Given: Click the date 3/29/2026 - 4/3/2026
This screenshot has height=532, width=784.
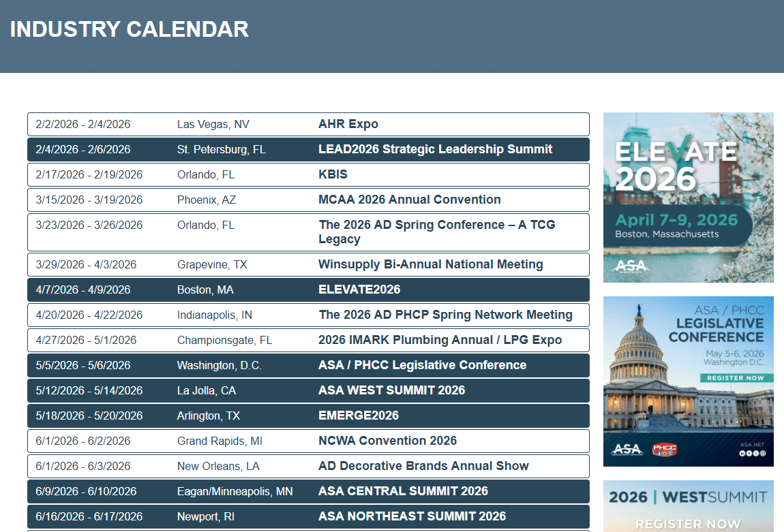Looking at the screenshot, I should [x=86, y=264].
